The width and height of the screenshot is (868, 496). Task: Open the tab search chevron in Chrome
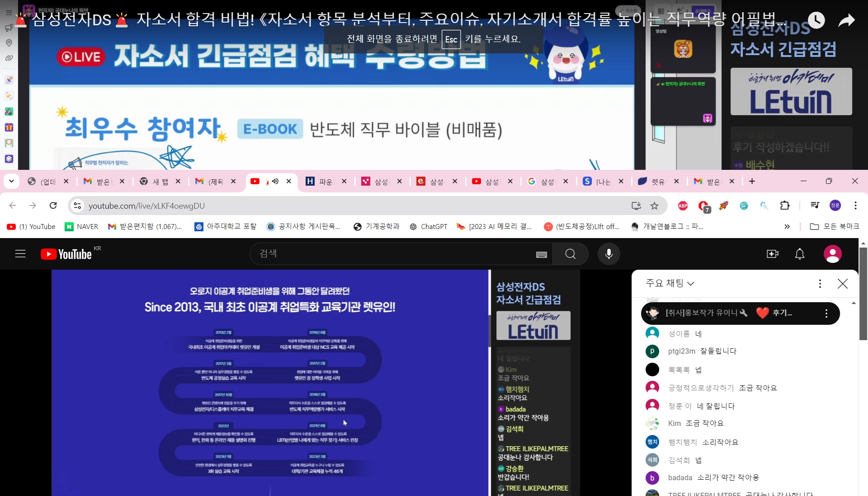(12, 181)
